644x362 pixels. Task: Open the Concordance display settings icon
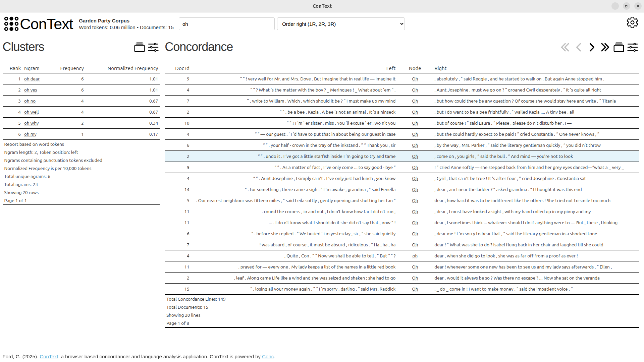(633, 47)
